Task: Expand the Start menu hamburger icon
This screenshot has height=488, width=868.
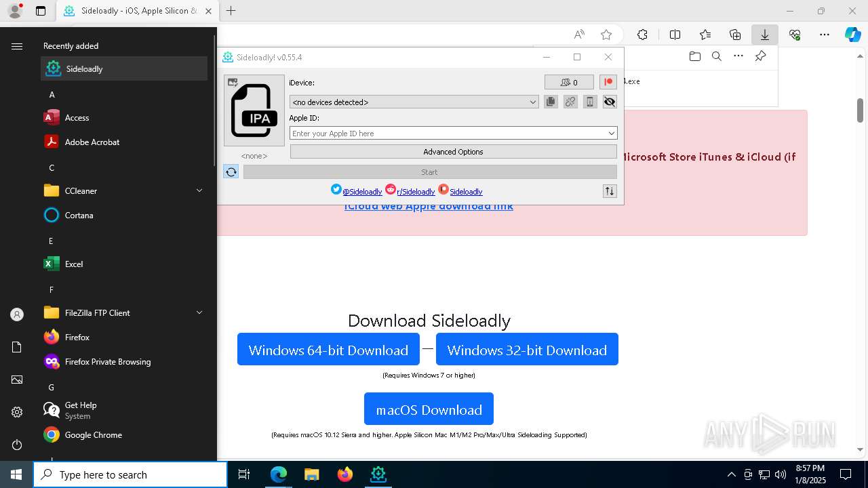Action: [x=17, y=46]
